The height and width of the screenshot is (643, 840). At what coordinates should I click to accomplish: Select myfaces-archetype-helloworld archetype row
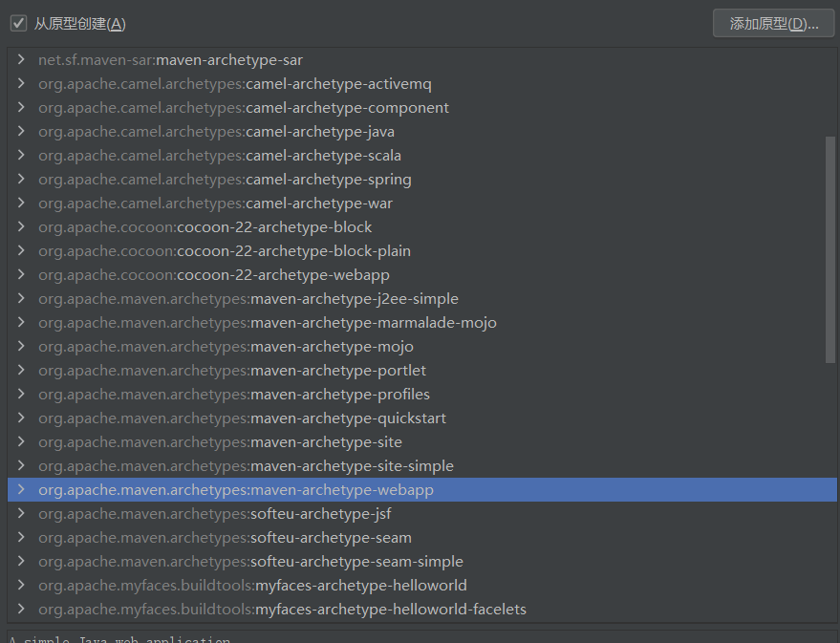coord(422,585)
